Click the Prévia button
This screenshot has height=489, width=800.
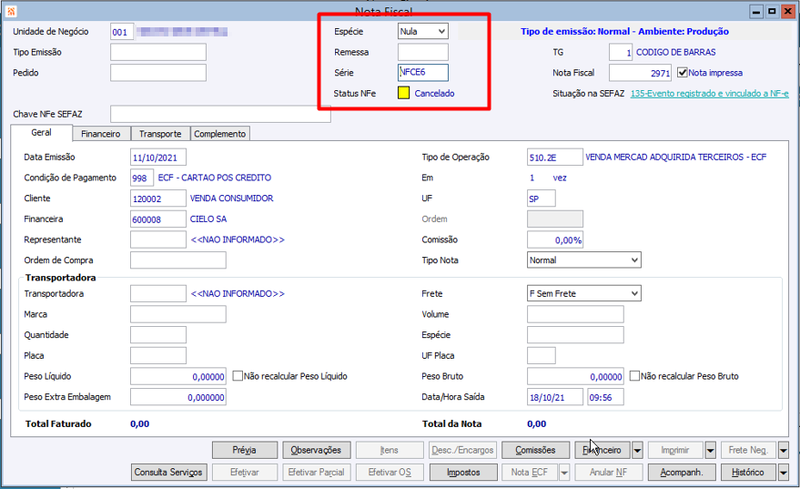point(245,450)
